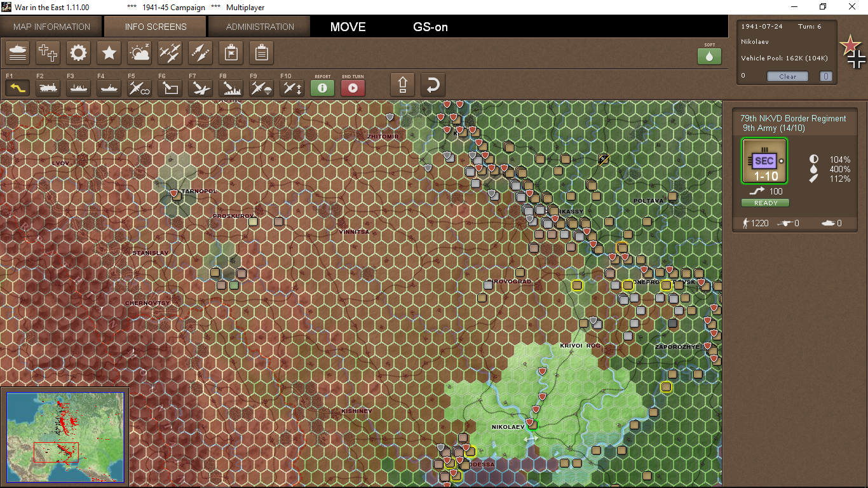The height and width of the screenshot is (488, 868).
Task: Click the small 0 button beside Clear
Action: pyautogui.click(x=825, y=76)
